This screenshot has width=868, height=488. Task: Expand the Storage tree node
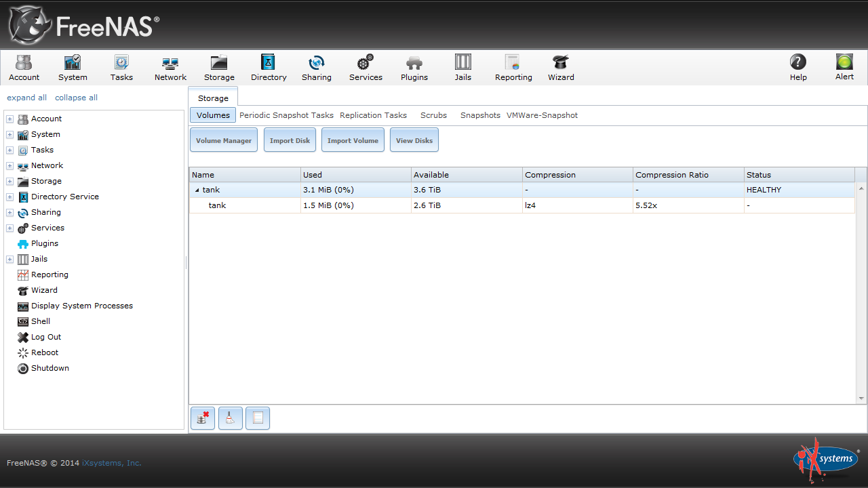[x=10, y=182]
